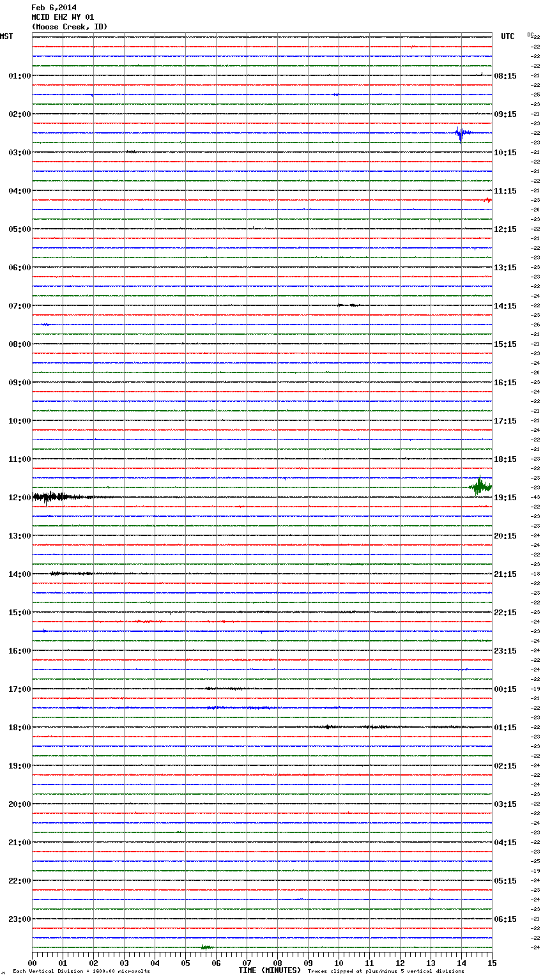
Task: Click the "00:15" UTC time label
Action: coord(505,689)
